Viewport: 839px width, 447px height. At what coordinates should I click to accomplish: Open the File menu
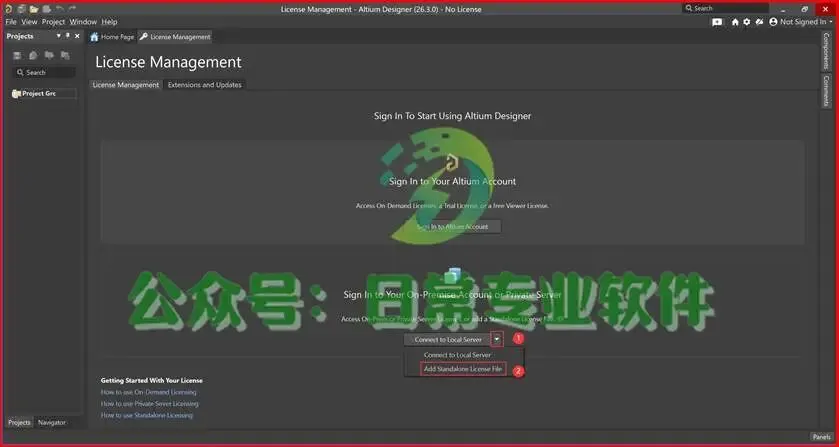click(11, 22)
